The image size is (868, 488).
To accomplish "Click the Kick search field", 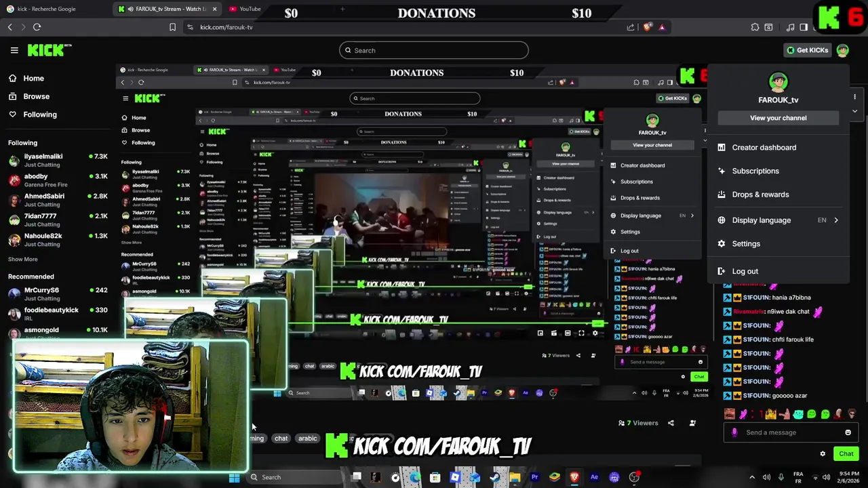I will [x=434, y=50].
